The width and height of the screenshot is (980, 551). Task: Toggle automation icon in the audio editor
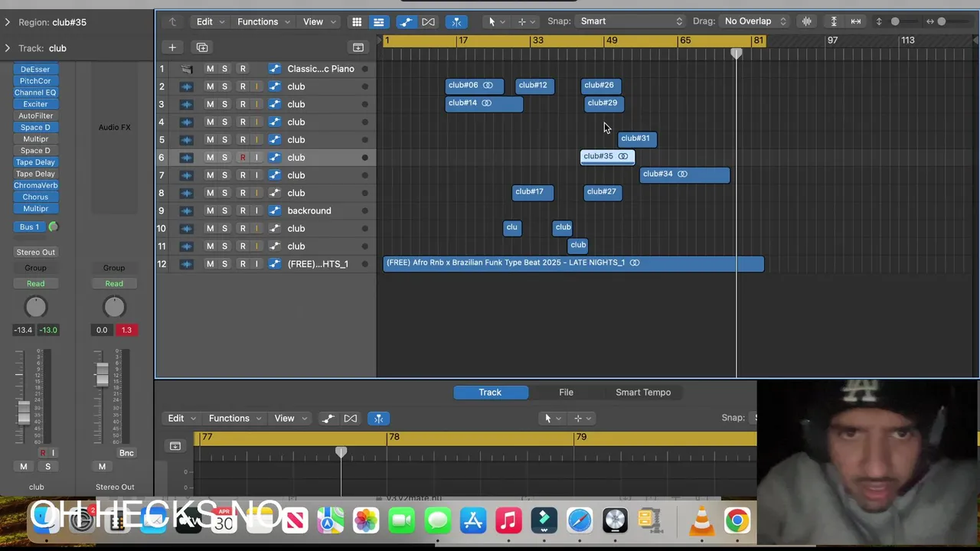pos(328,419)
